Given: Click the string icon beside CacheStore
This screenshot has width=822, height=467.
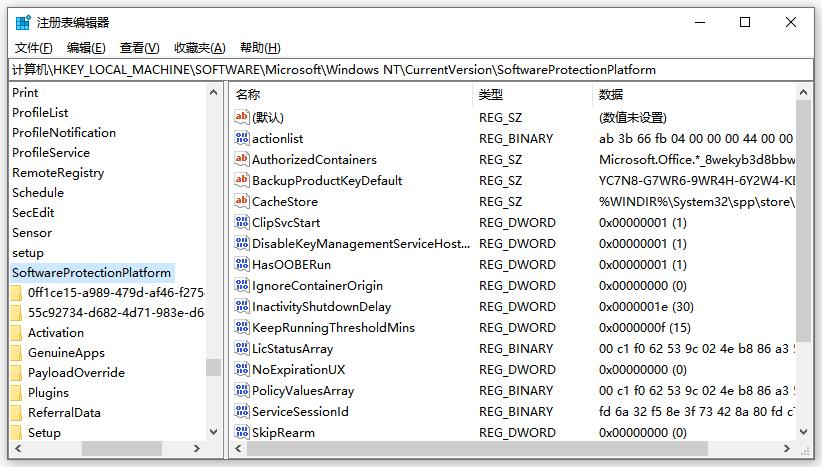Looking at the screenshot, I should pyautogui.click(x=241, y=201).
